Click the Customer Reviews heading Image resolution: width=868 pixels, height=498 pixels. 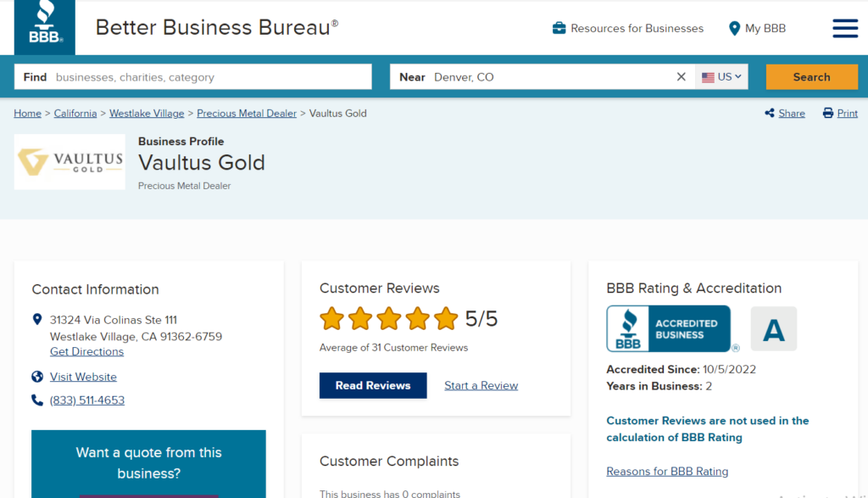[379, 288]
